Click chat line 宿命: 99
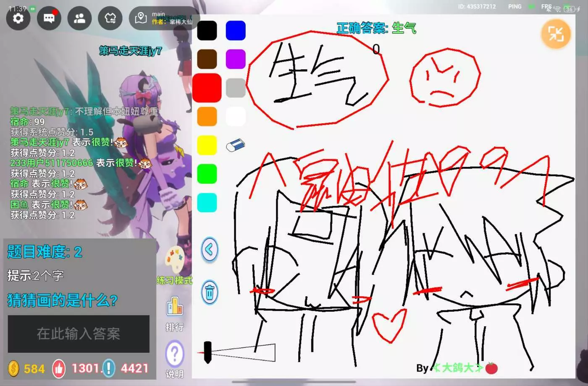This screenshot has height=386, width=588. [28, 122]
